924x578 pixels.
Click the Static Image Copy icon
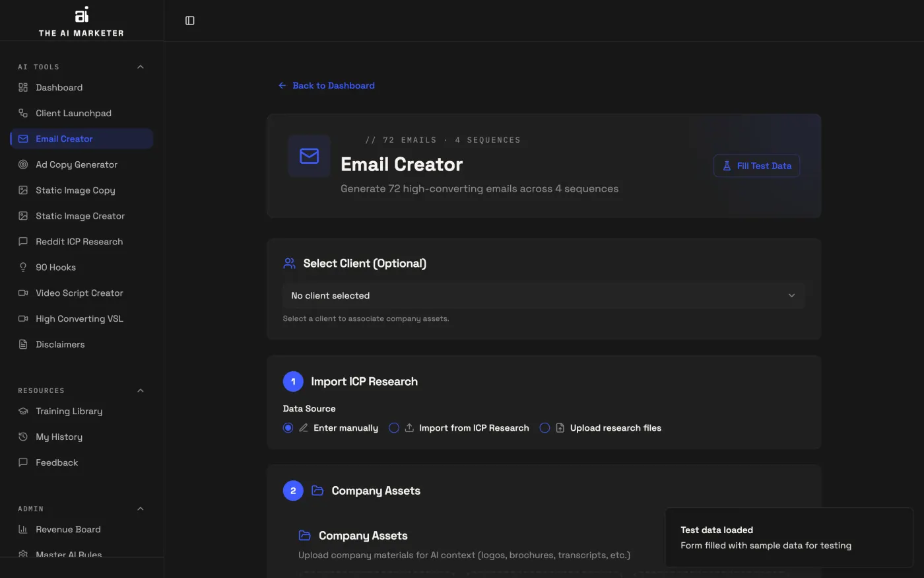[x=23, y=190]
